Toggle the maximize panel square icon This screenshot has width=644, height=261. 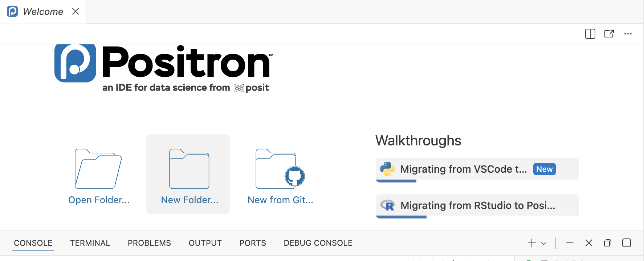click(x=626, y=243)
